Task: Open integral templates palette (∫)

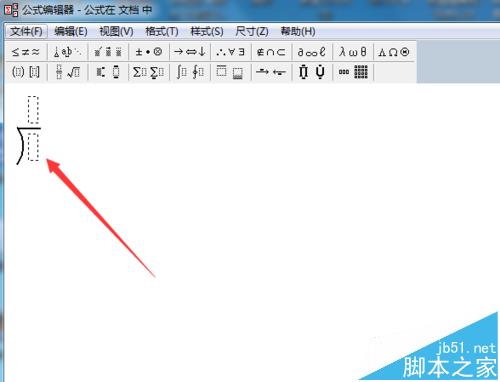Action: 190,72
